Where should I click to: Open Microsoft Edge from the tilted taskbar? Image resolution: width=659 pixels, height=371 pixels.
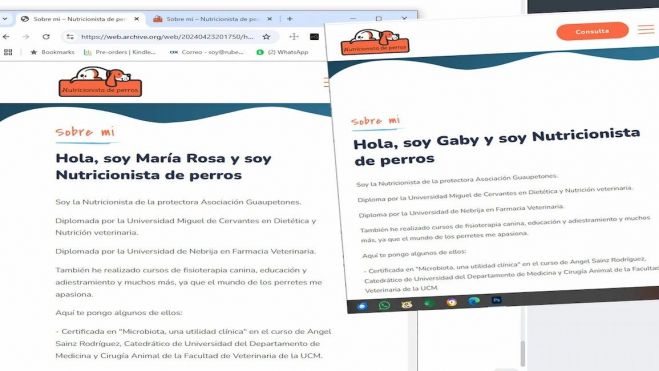pos(474,301)
